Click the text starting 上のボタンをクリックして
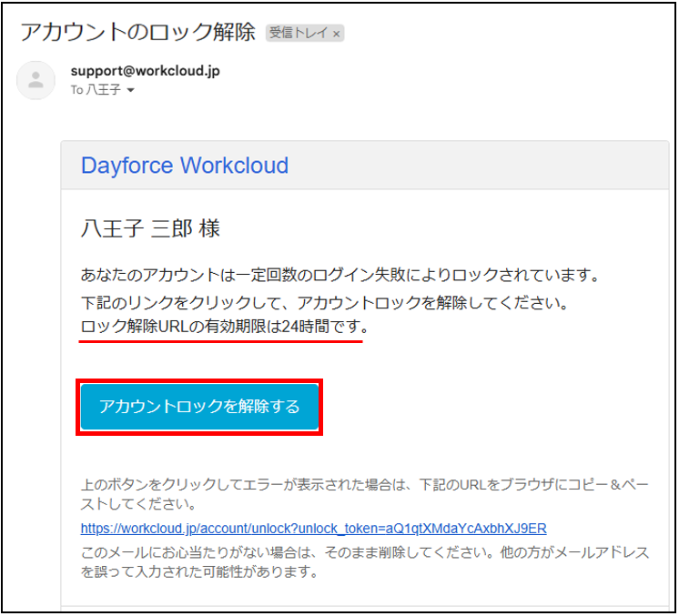This screenshot has height=616, width=679. (364, 483)
